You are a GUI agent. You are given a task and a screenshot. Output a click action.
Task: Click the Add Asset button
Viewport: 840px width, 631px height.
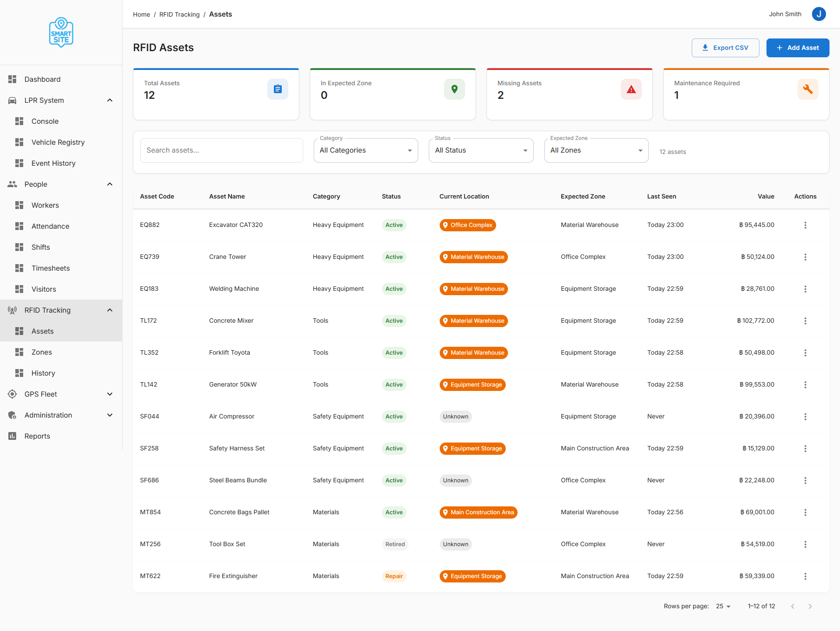(x=797, y=48)
